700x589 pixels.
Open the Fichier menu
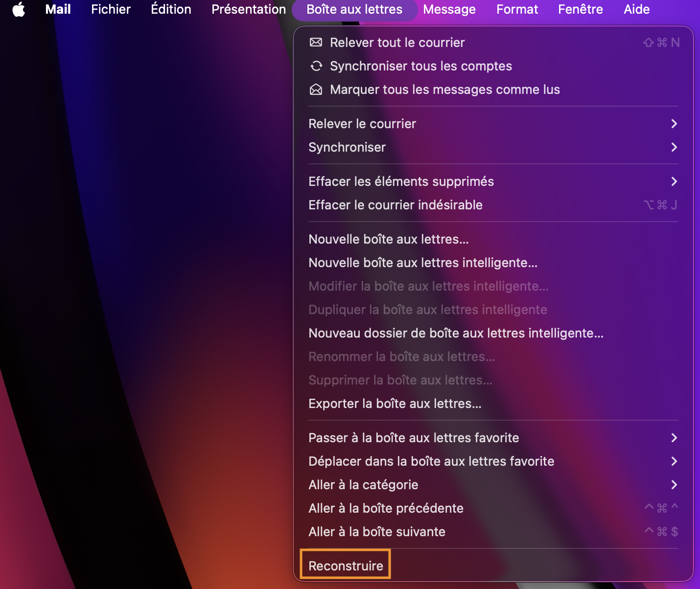pos(111,9)
